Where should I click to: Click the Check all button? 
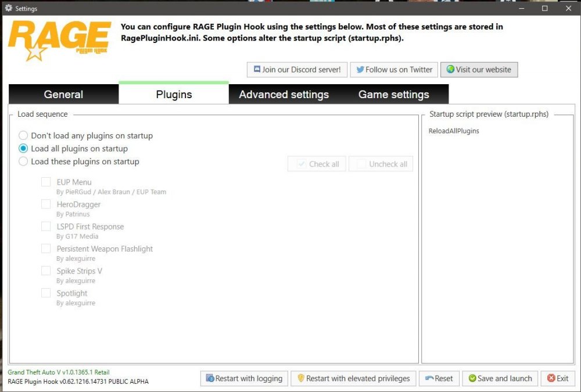317,164
